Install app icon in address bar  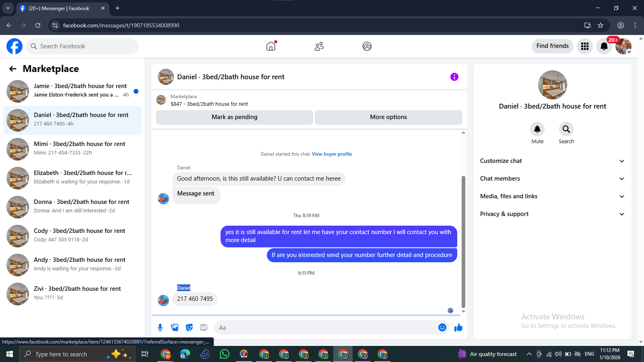coord(588,25)
